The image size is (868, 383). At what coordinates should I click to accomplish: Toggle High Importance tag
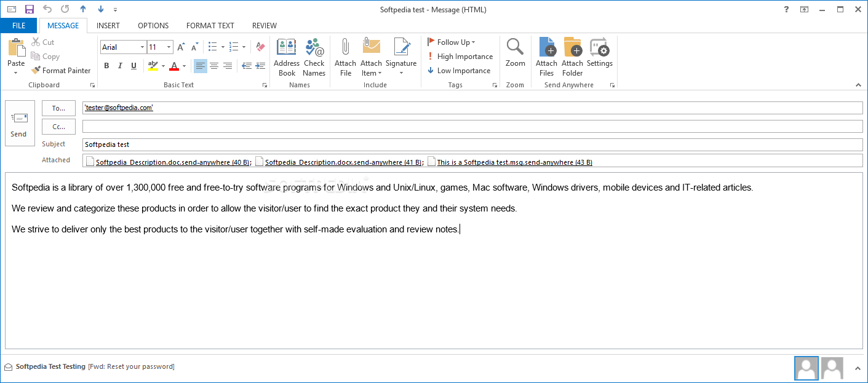(x=460, y=57)
